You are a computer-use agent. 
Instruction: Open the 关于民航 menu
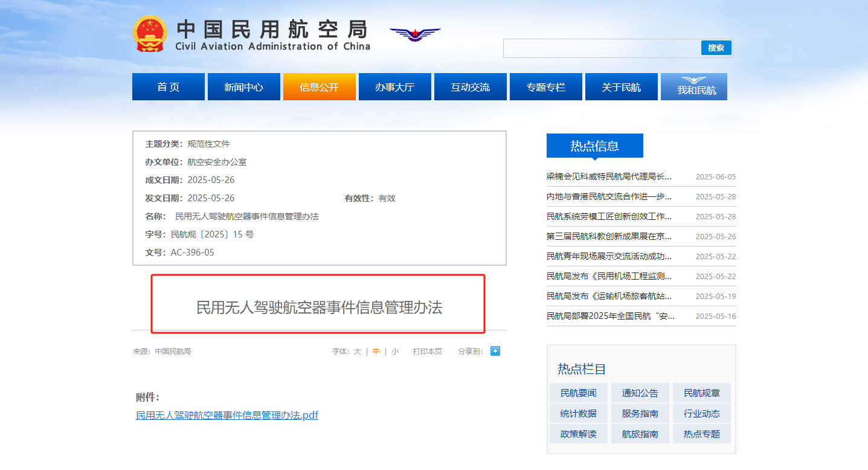622,87
